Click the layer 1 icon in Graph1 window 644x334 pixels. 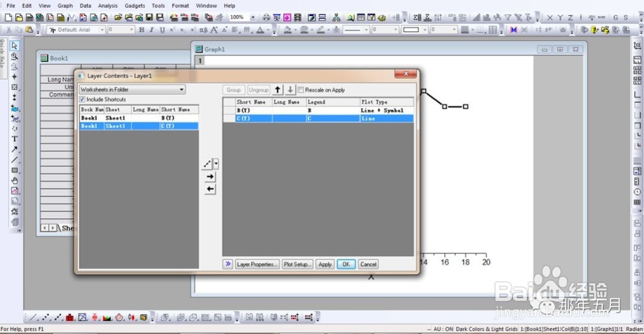(200, 60)
